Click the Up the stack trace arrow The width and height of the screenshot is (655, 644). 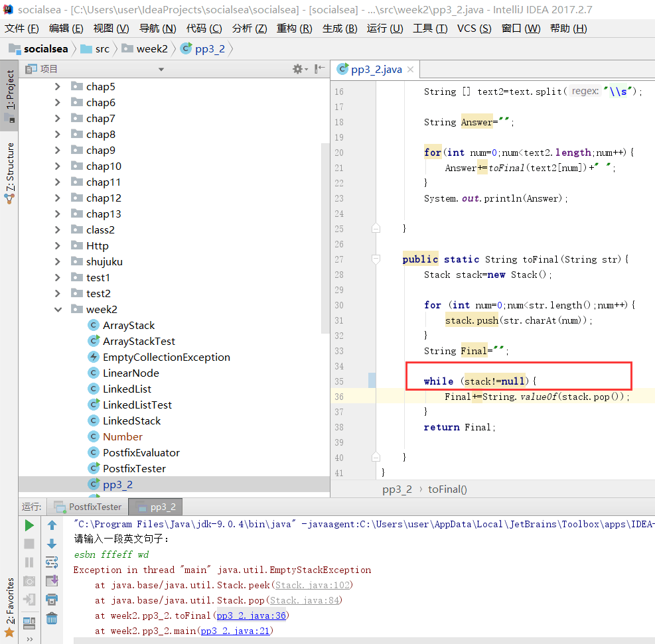click(52, 525)
